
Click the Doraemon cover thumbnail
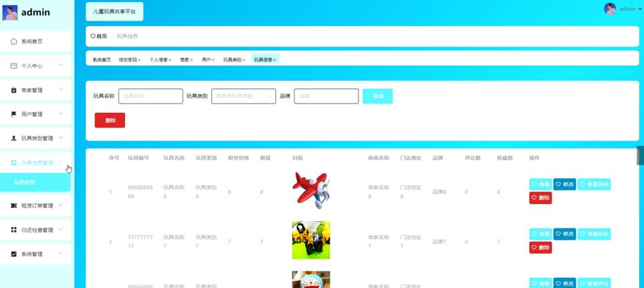point(311,279)
